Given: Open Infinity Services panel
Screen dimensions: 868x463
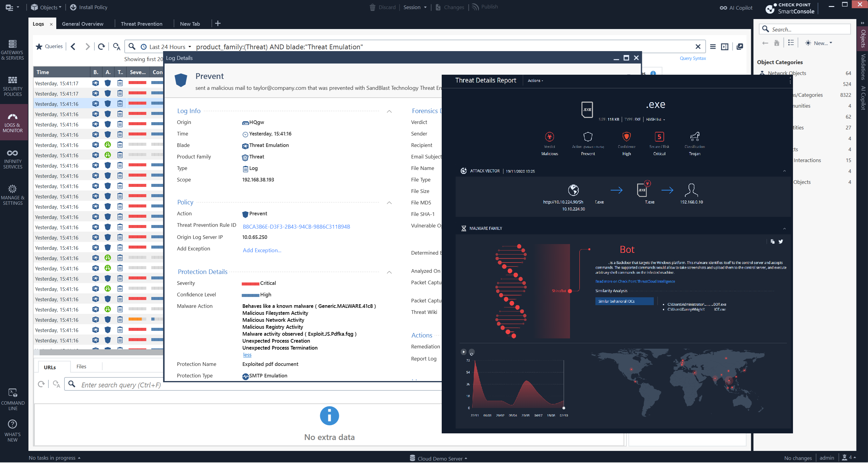Looking at the screenshot, I should pos(12,159).
